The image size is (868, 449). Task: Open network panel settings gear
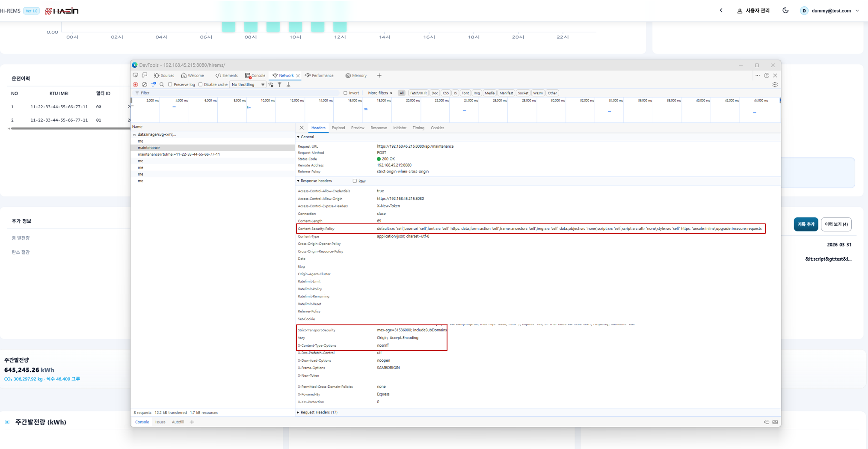pyautogui.click(x=775, y=85)
